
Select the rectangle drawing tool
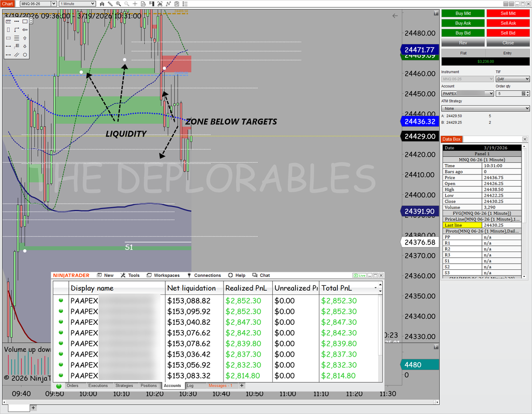pos(25,21)
